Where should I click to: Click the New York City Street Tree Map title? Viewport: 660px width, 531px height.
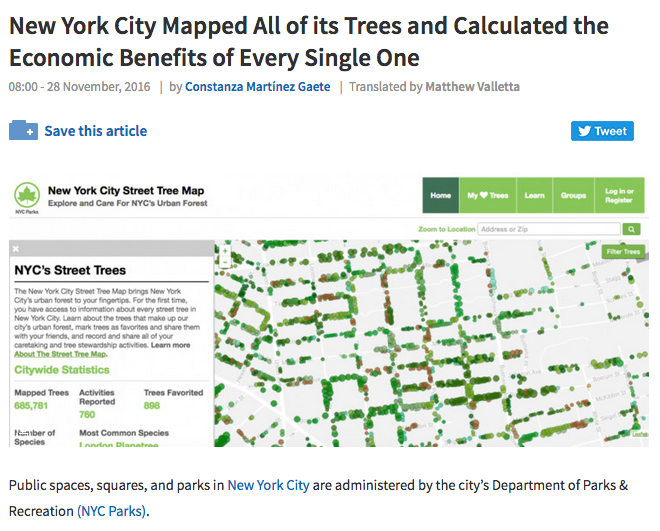point(126,191)
